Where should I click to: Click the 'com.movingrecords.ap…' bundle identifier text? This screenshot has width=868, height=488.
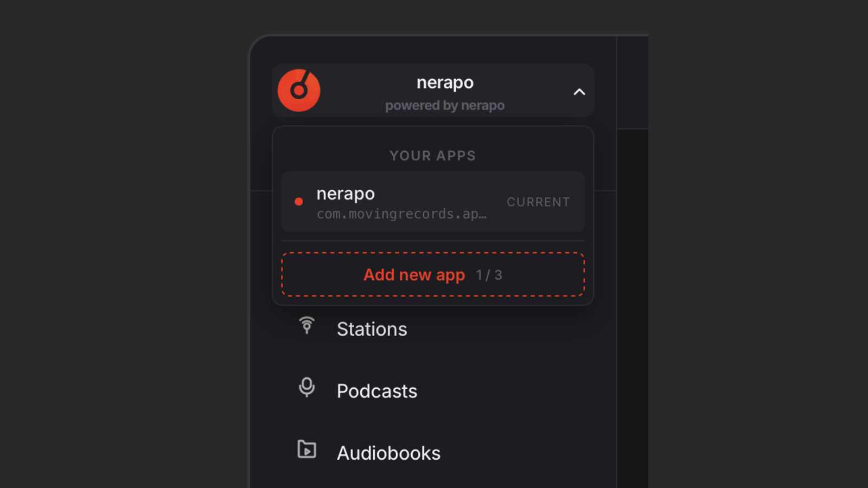coord(401,214)
